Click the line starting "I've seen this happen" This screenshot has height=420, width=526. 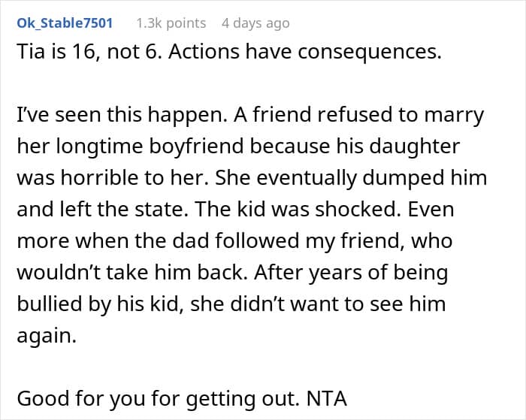coord(250,115)
